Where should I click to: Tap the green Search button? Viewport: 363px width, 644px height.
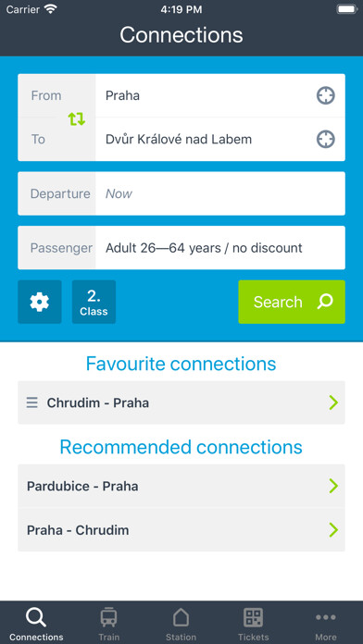292,302
